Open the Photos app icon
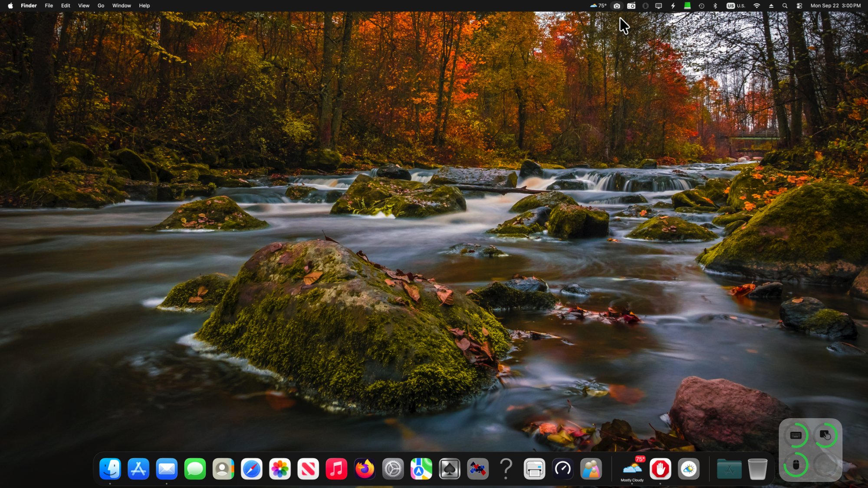Image resolution: width=868 pixels, height=488 pixels. tap(280, 469)
